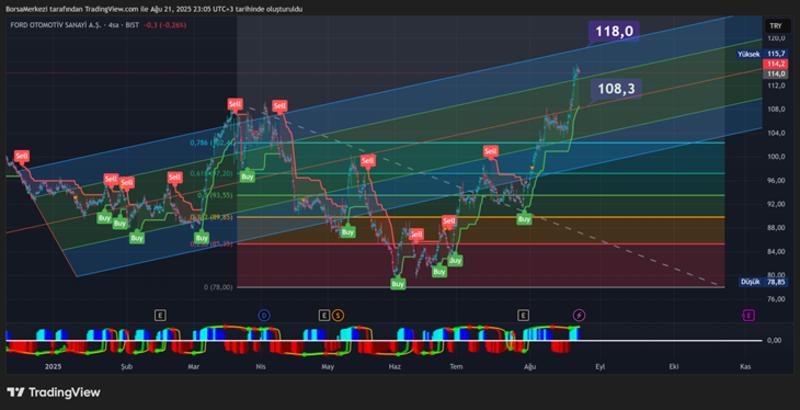Click the E earnings marker above Ağu
The image size is (800, 410).
tap(523, 316)
